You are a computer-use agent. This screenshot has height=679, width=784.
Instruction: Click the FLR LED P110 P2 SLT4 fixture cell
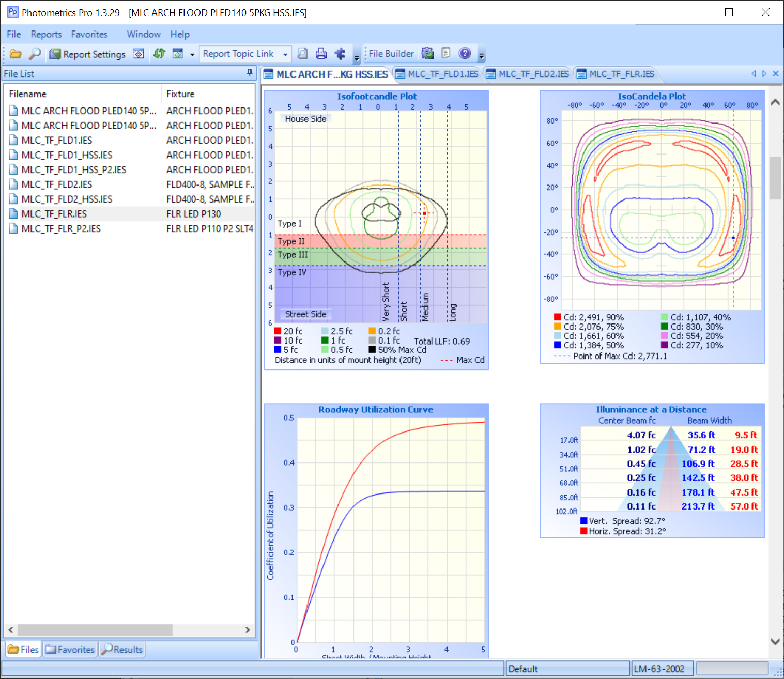click(210, 228)
